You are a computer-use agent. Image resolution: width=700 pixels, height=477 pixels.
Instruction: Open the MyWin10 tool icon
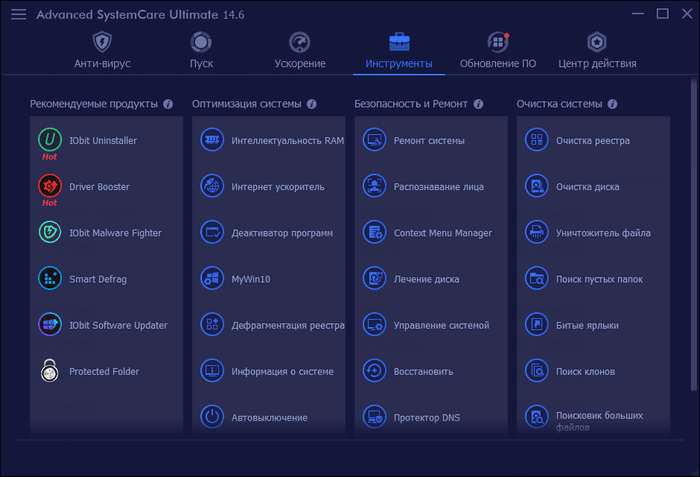tap(212, 279)
